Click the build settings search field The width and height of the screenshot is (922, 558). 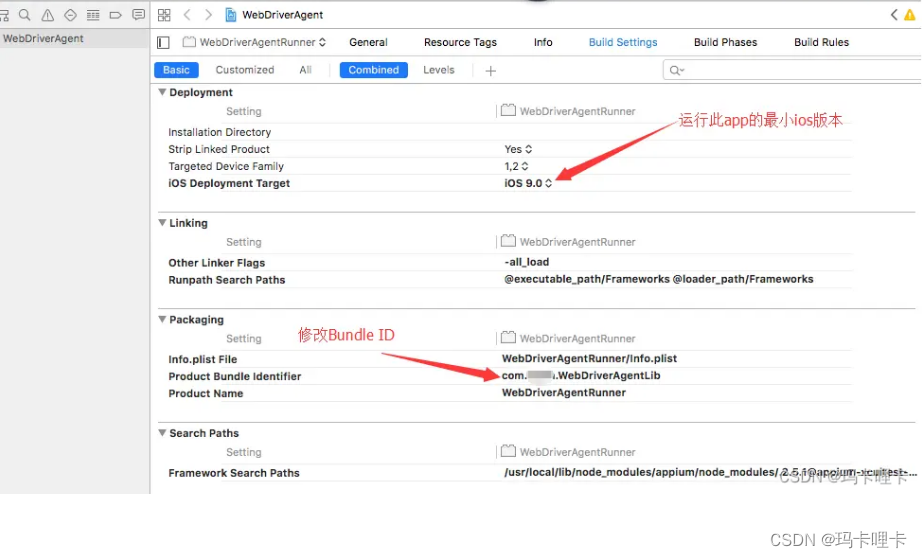tap(794, 70)
